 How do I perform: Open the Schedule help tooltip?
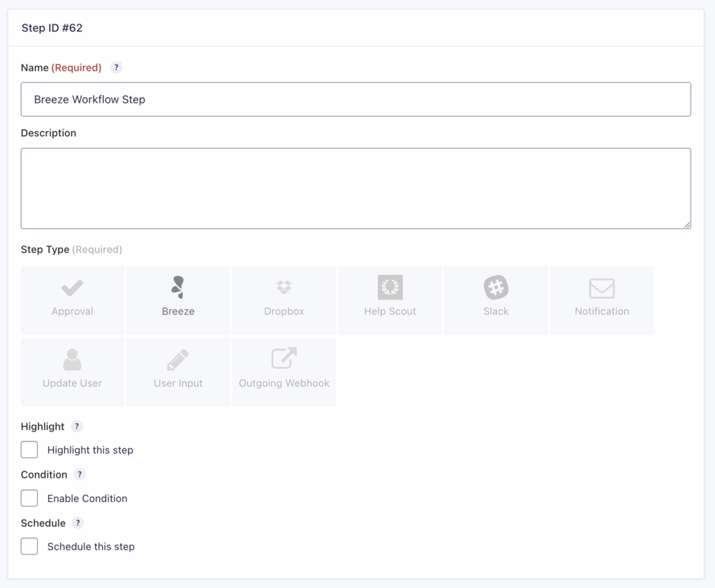78,522
